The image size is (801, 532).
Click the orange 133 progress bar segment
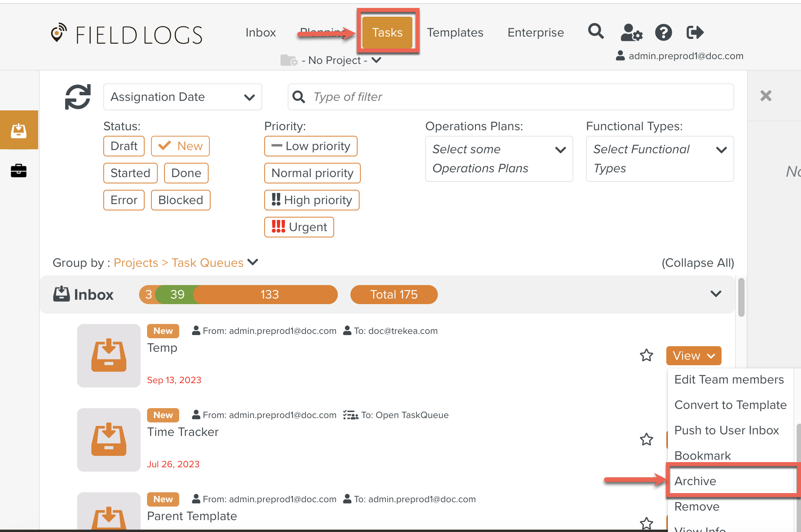click(269, 295)
